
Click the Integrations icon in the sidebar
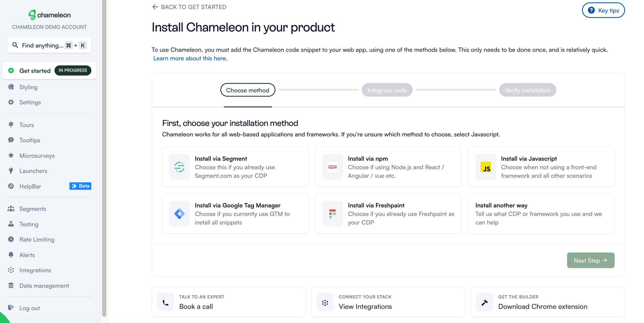click(x=11, y=270)
